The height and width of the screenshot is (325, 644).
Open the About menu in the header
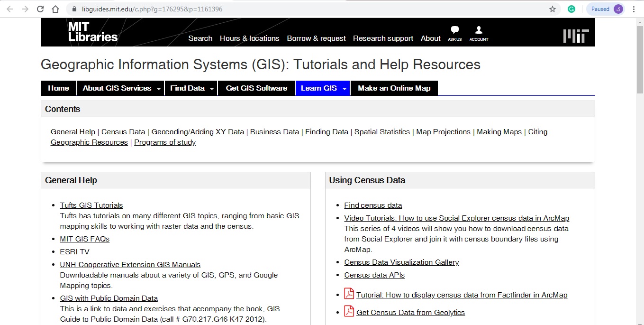pyautogui.click(x=431, y=38)
